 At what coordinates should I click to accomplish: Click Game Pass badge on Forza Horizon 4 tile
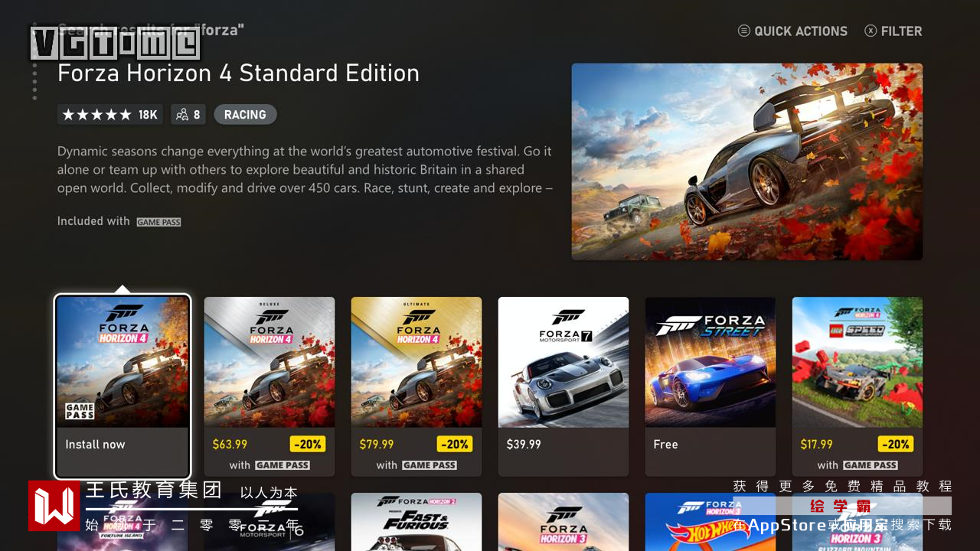tap(80, 411)
